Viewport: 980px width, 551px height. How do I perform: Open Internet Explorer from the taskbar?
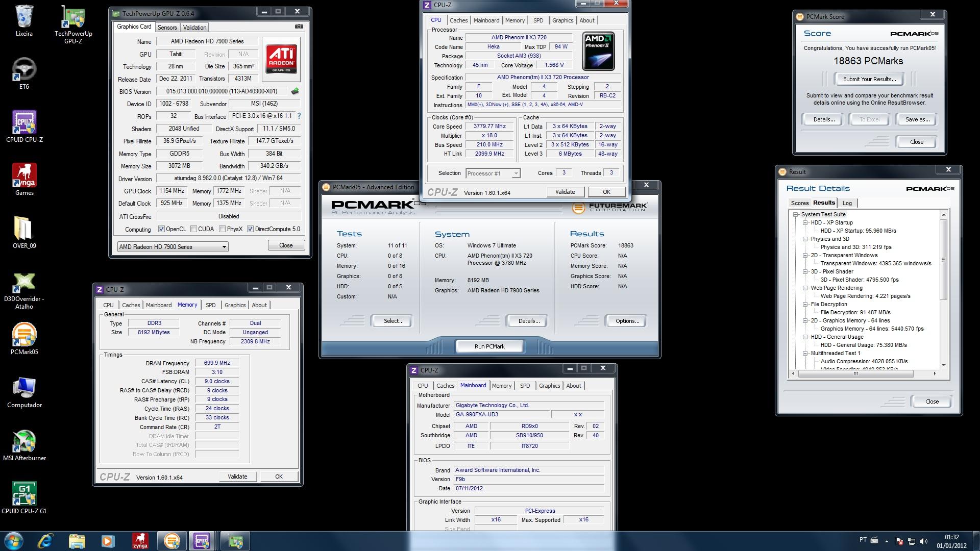point(45,541)
